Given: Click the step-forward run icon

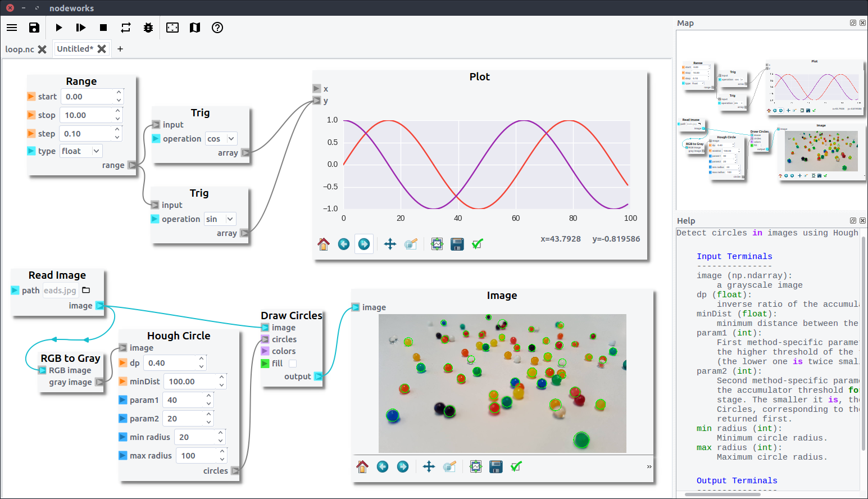Looking at the screenshot, I should pyautogui.click(x=81, y=28).
